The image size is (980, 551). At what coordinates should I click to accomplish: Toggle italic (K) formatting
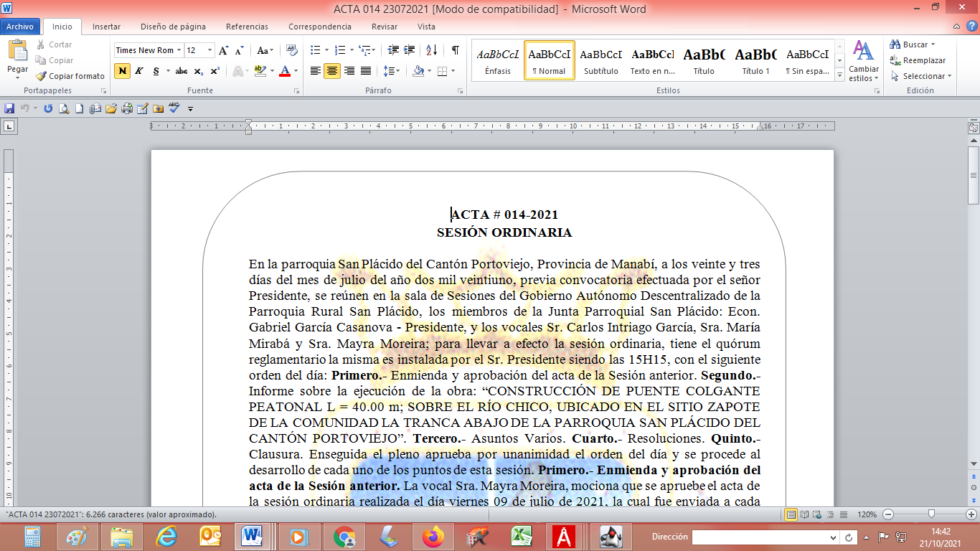[x=138, y=71]
